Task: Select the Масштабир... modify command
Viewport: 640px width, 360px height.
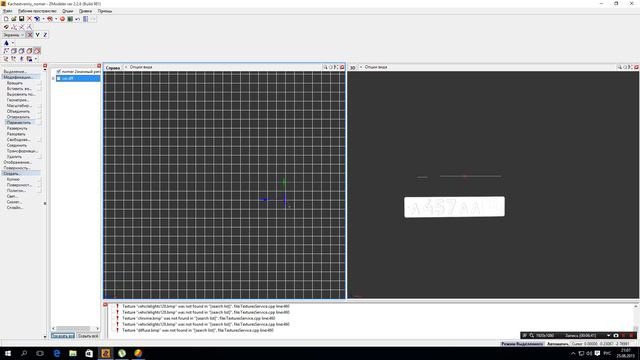Action: pyautogui.click(x=19, y=105)
